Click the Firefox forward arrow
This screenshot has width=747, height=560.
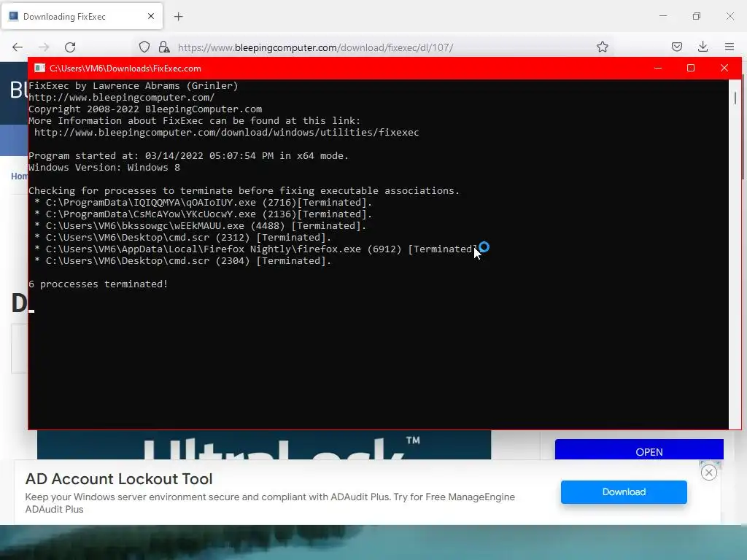click(44, 47)
